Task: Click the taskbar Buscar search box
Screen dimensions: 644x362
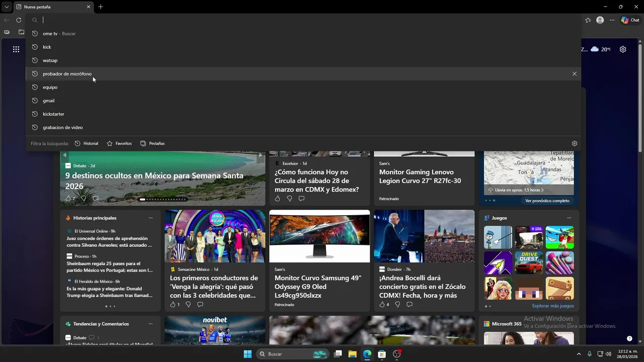Action: (293, 354)
